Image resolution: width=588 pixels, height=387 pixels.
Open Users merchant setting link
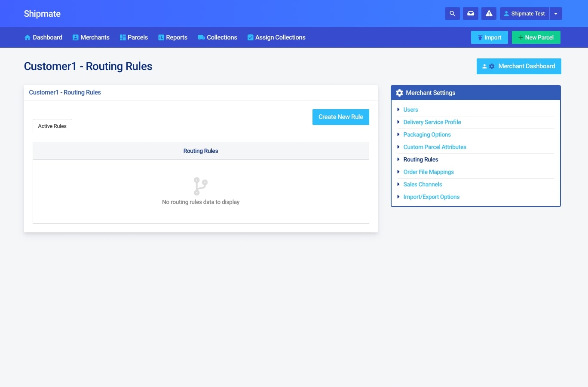[410, 110]
